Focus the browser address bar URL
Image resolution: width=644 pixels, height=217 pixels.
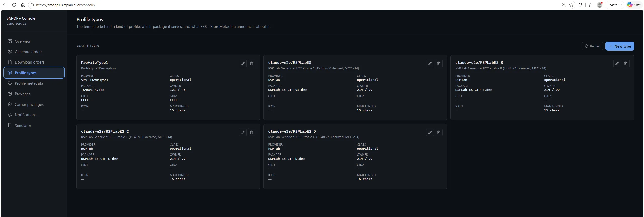click(66, 5)
